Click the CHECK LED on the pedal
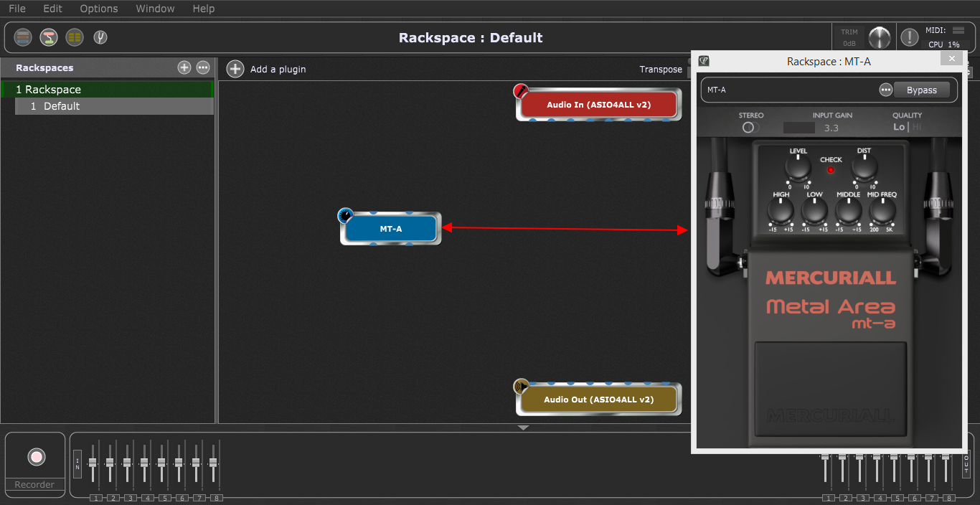Screen dimensions: 980x505 (x=831, y=170)
